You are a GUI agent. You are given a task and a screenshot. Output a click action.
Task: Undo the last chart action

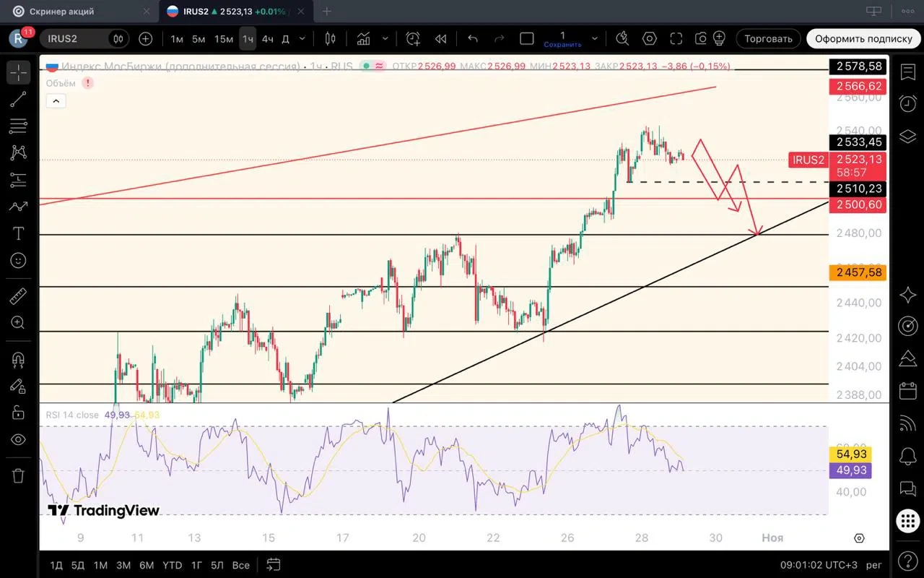point(473,38)
